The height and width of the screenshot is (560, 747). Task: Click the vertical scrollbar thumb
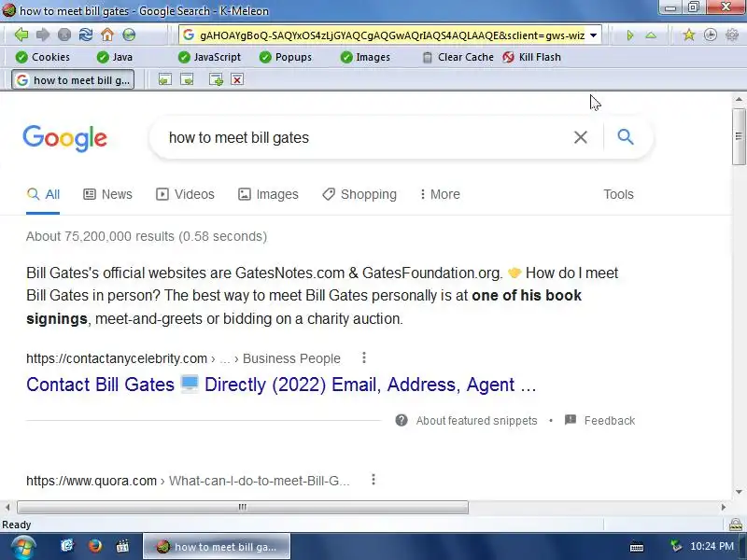point(739,136)
